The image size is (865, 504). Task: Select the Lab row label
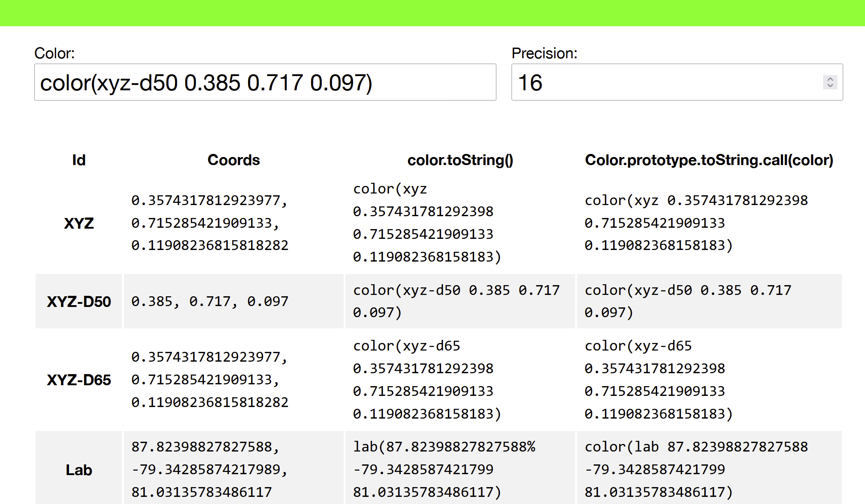pyautogui.click(x=78, y=470)
